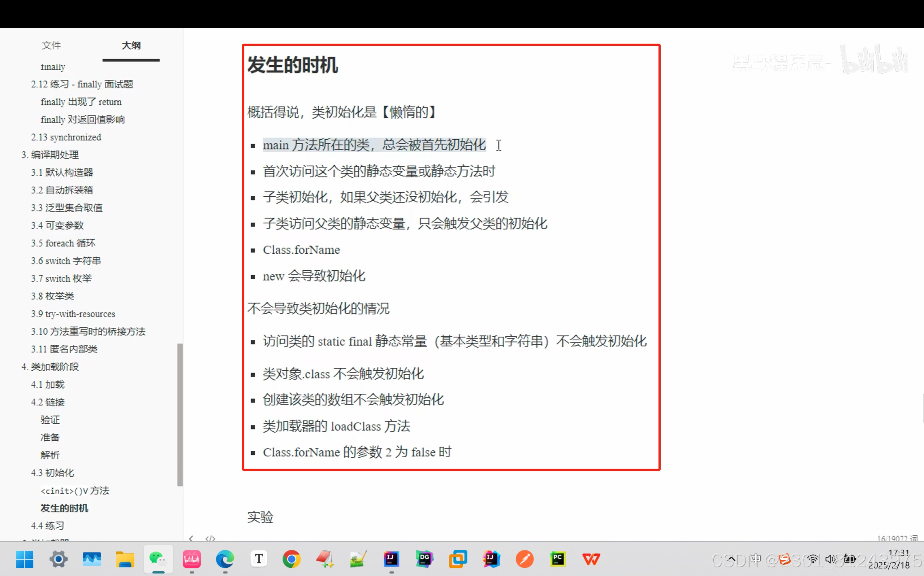The image size is (924, 576).
Task: Open 2.13 synchronized outline item
Action: (x=66, y=137)
